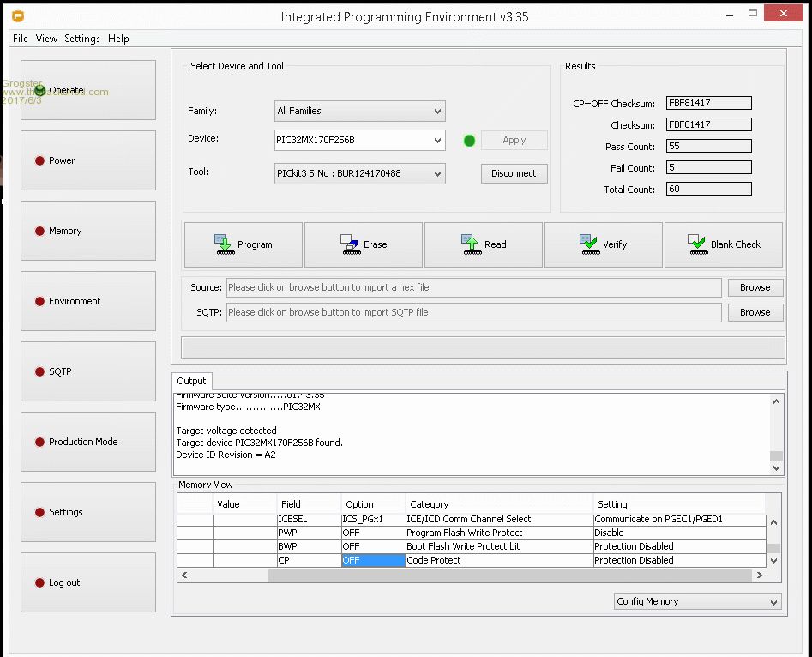Click the IPE app icon in title bar
The image size is (812, 657).
pyautogui.click(x=17, y=16)
